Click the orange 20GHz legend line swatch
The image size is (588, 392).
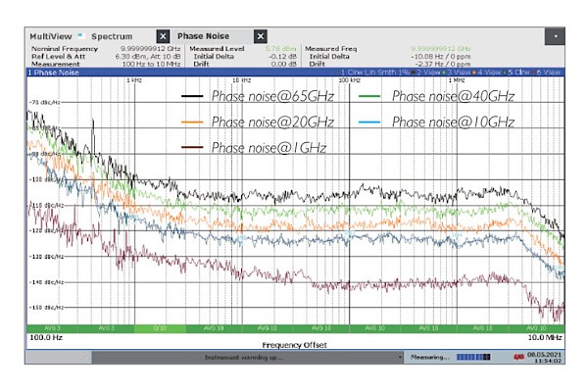tap(194, 122)
